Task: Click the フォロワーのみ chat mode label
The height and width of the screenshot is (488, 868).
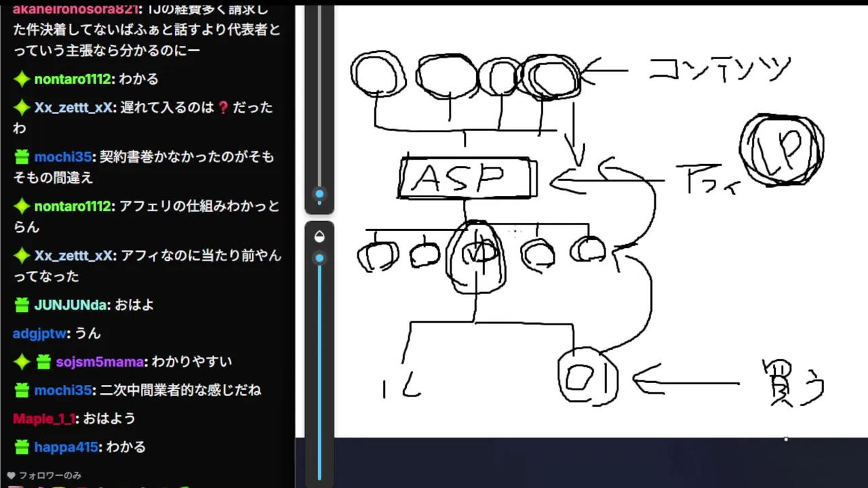Action: (50, 476)
